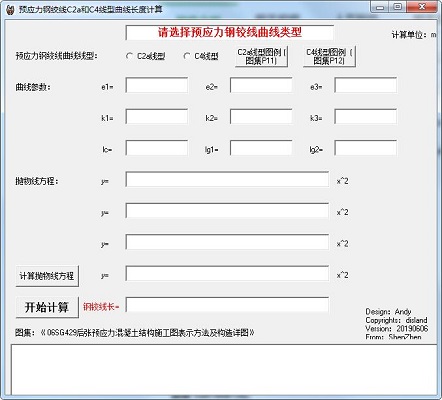Maximize the window
Screen dimensions: 442x400
click(x=397, y=7)
